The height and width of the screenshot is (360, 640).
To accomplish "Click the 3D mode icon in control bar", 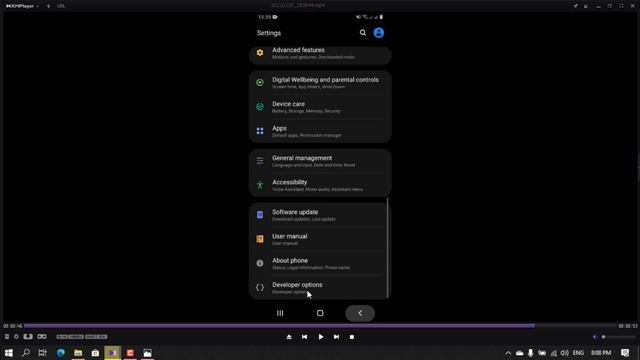I will point(28,337).
